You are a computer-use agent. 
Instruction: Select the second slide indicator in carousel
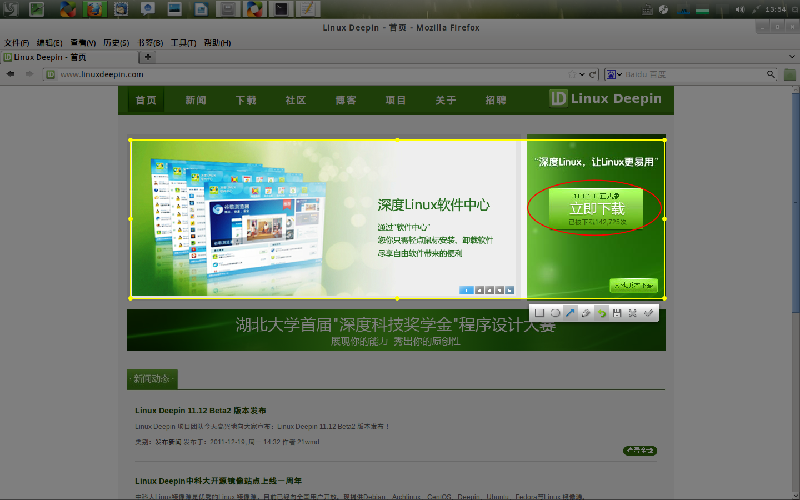pos(480,290)
